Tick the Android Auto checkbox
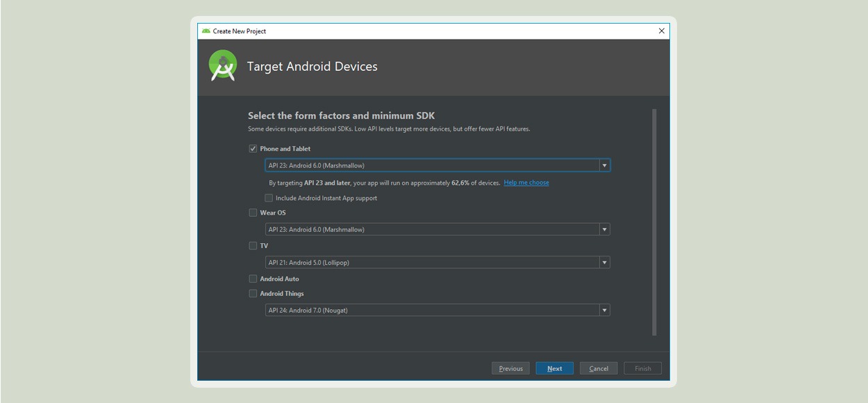This screenshot has height=403, width=868. [x=253, y=279]
